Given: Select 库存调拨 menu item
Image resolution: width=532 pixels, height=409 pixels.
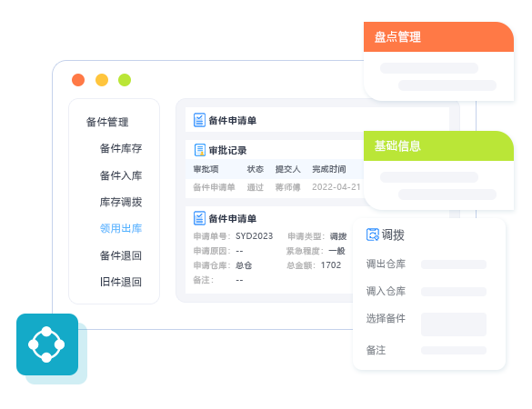Looking at the screenshot, I should click(x=121, y=202).
